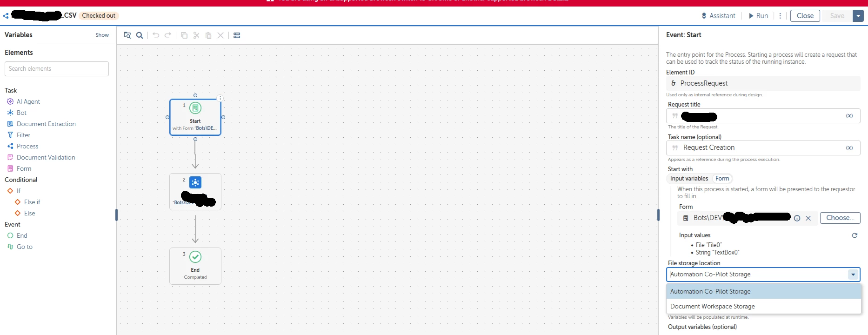Click refresh icon beside Input values

point(855,235)
